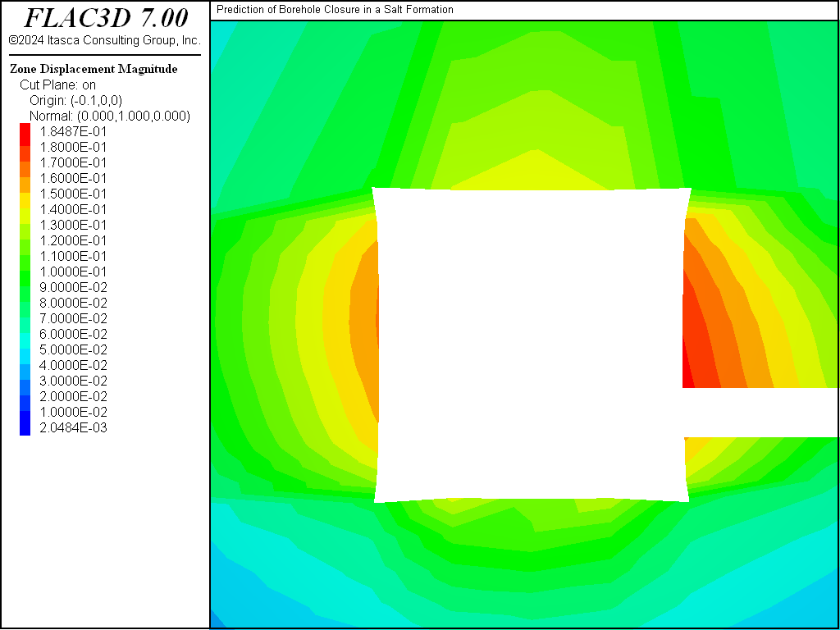Click the FLAC3D 7.00 title text
This screenshot has height=630, width=840.
106,18
